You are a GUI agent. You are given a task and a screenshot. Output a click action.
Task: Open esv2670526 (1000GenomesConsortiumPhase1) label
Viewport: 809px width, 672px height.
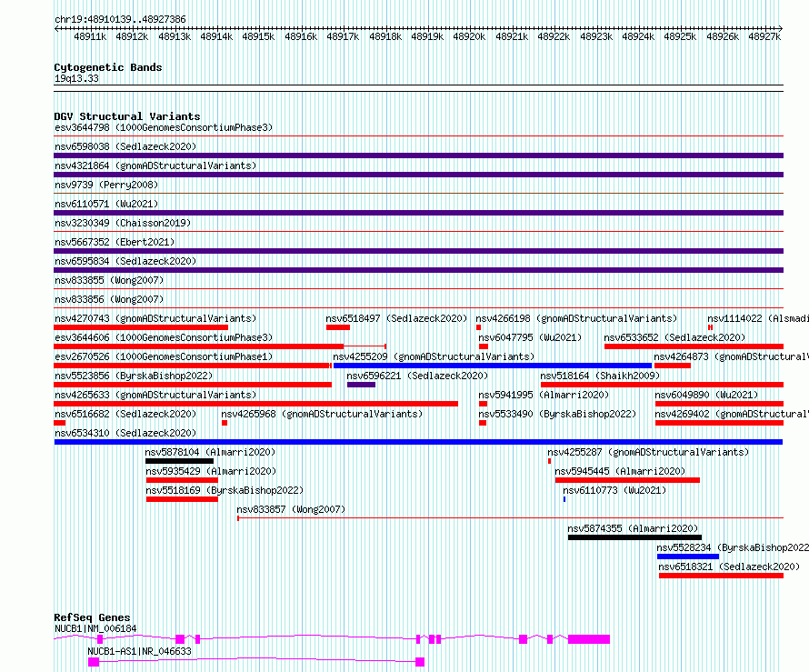(x=164, y=356)
